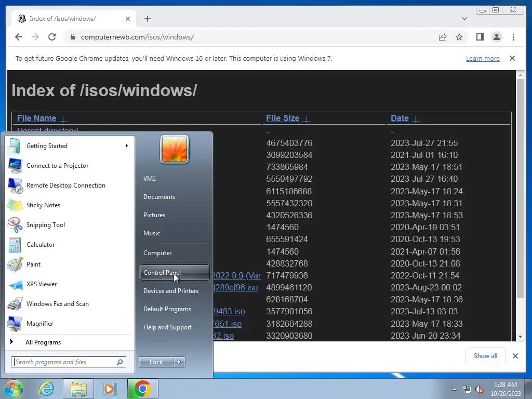
Task: Launch Calculator from Start menu
Action: [x=70, y=244]
